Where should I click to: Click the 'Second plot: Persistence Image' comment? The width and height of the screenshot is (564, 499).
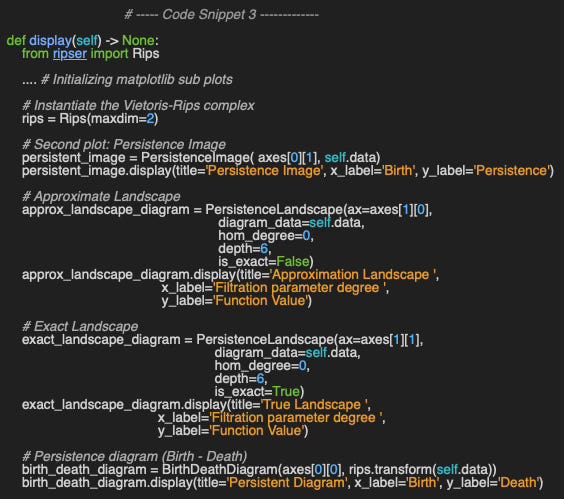[124, 144]
